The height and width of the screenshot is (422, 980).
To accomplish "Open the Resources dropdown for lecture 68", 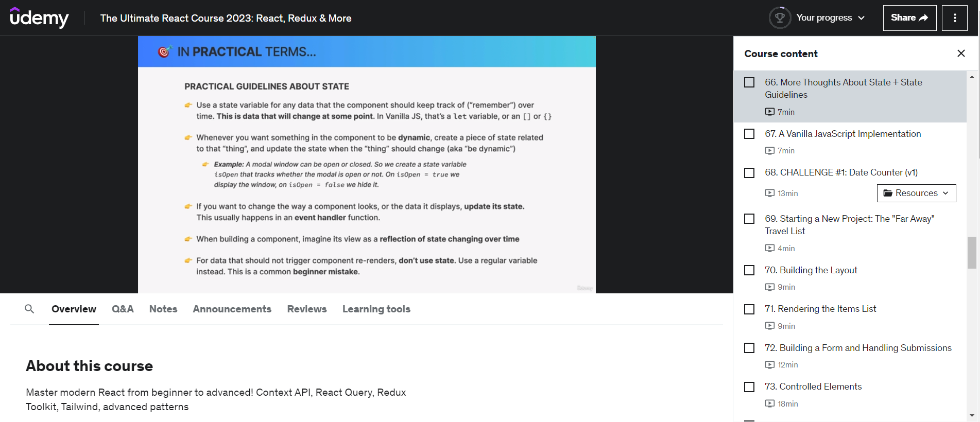I will pos(916,193).
